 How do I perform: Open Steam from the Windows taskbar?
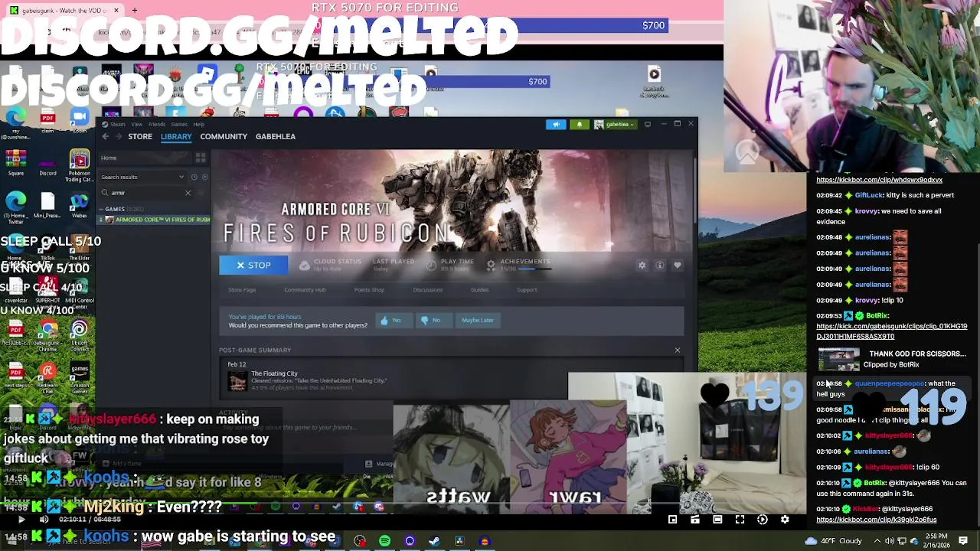(434, 541)
